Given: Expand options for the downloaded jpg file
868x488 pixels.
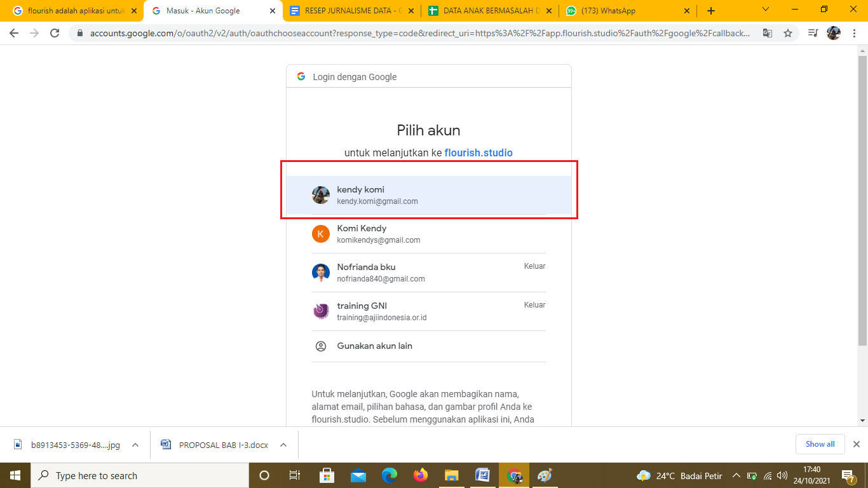Looking at the screenshot, I should pyautogui.click(x=135, y=445).
